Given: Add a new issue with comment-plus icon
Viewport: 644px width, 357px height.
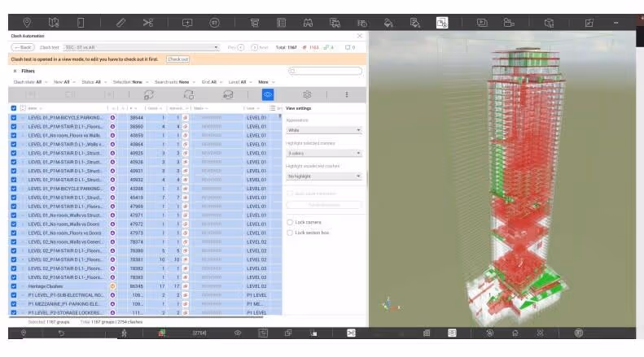Looking at the screenshot, I should pyautogui.click(x=187, y=23).
